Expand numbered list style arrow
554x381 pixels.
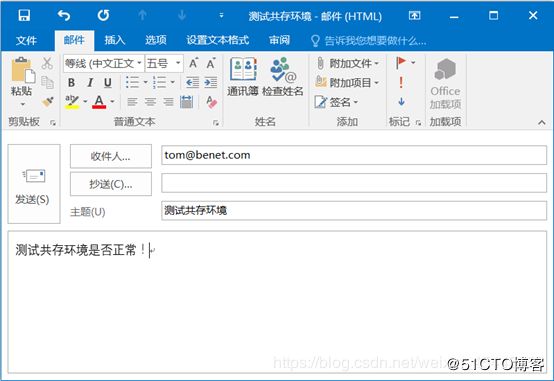(172, 82)
